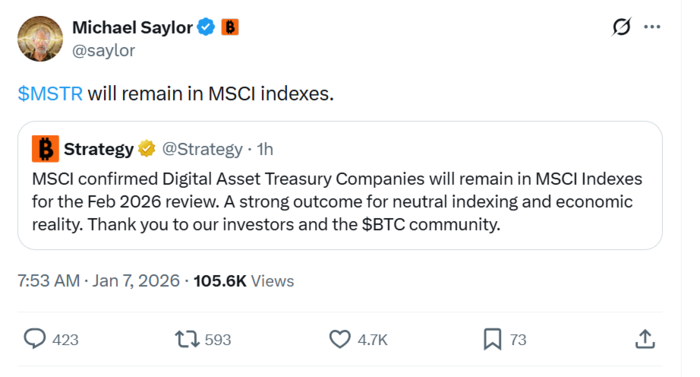700x377 pixels.
Task: Like the tweet with the heart icon
Action: [340, 339]
